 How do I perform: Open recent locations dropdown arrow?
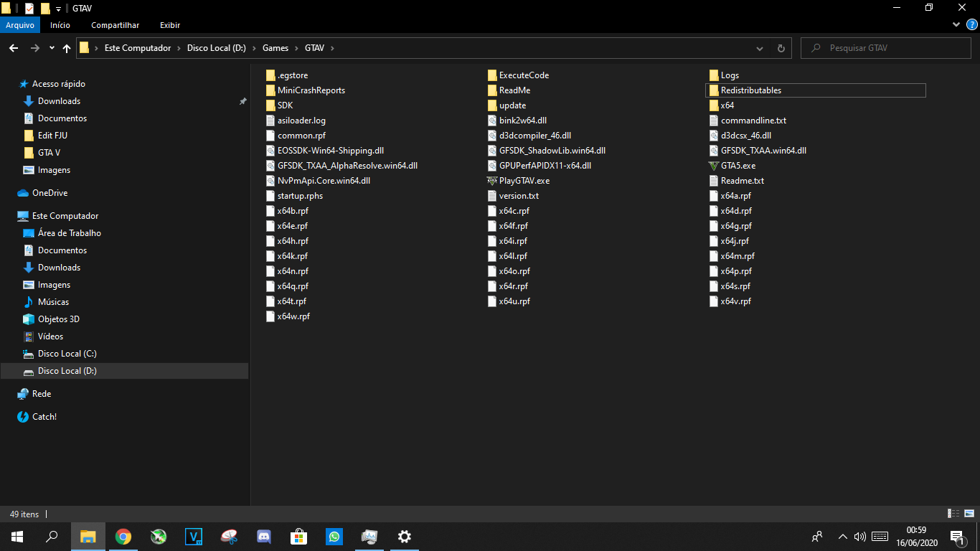tap(52, 48)
